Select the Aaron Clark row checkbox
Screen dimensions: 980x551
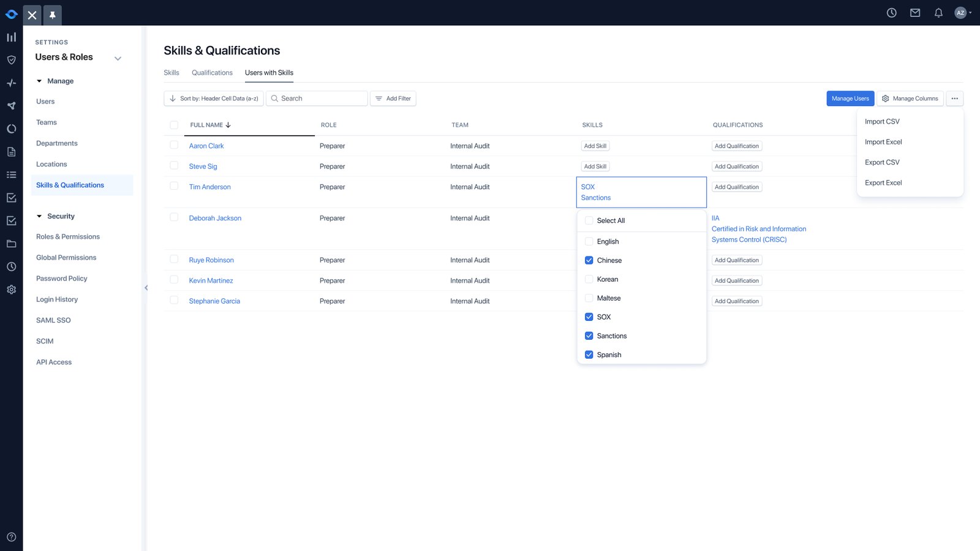[174, 145]
